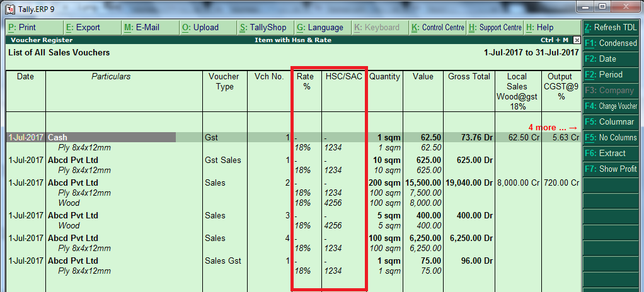Viewport: 644px width, 292px height.
Task: Click the 5.63 Cr CGST value
Action: coord(565,137)
